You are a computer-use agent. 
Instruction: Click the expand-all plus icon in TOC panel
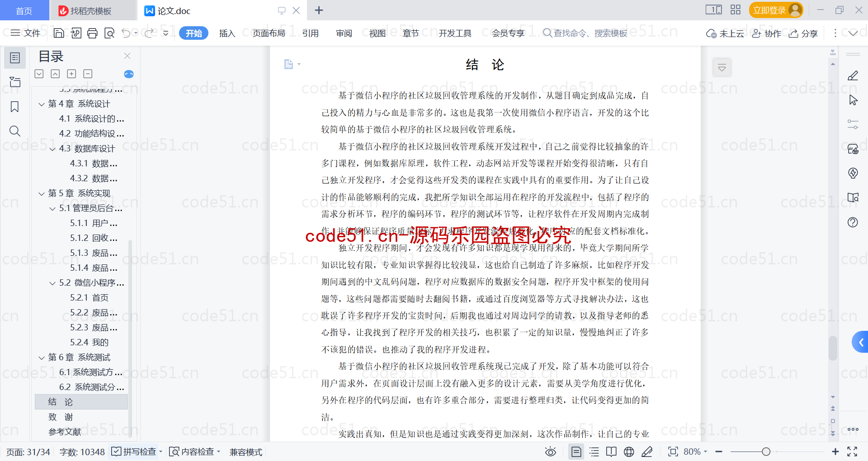pos(71,74)
